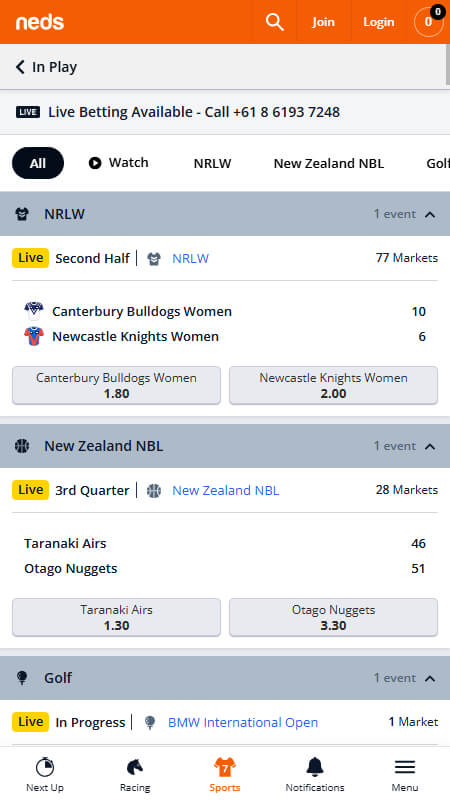Select Otago Nuggets odds 3.30
The height and width of the screenshot is (800, 450).
point(334,617)
